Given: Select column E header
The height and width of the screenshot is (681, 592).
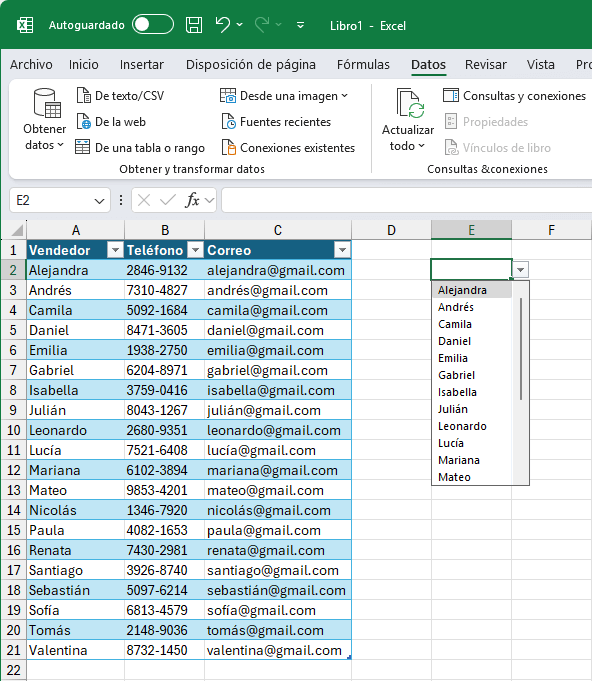Looking at the screenshot, I should (x=471, y=230).
